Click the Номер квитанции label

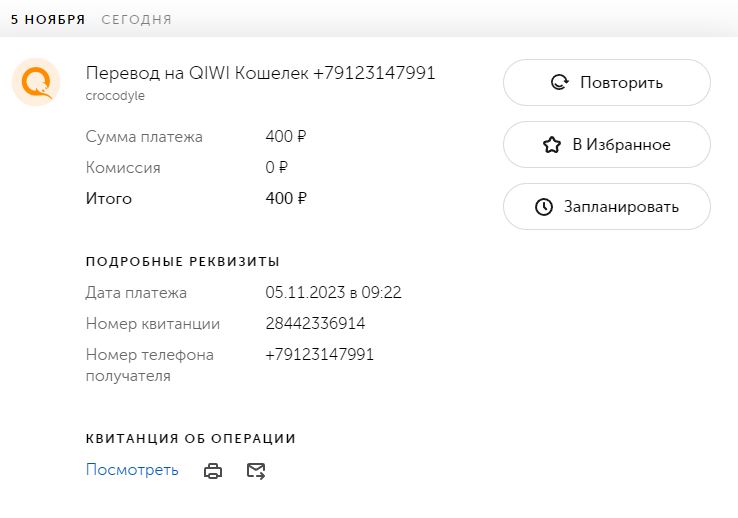[x=152, y=324]
